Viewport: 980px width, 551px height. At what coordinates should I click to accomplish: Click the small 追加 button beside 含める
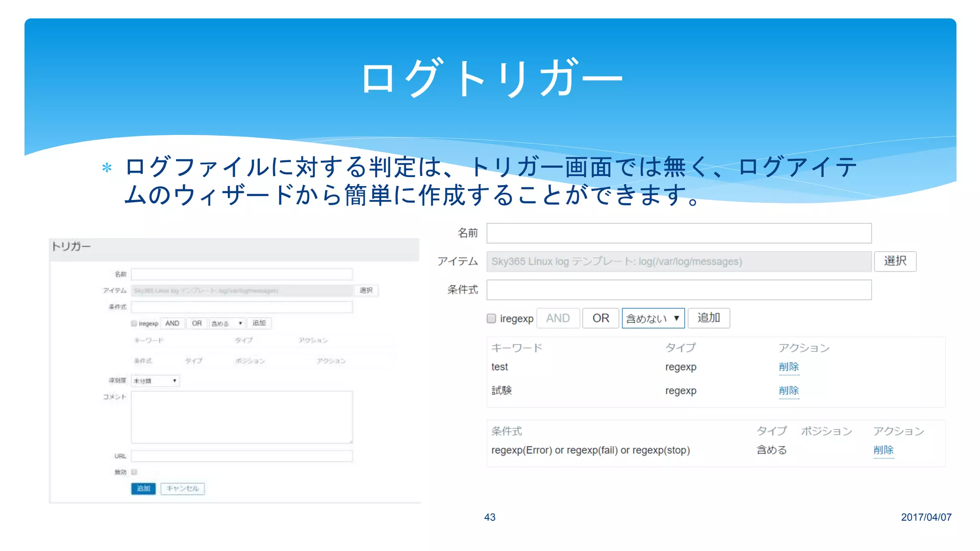tap(259, 323)
